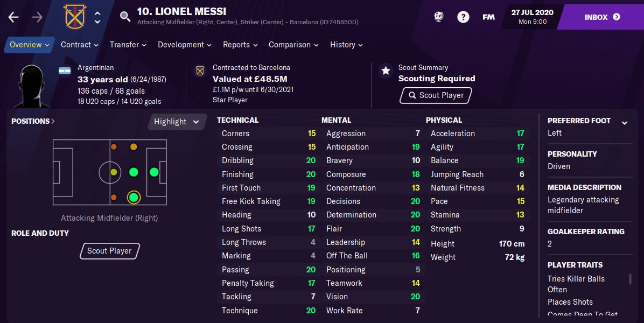
Task: Switch to the Contract tab
Action: [76, 45]
